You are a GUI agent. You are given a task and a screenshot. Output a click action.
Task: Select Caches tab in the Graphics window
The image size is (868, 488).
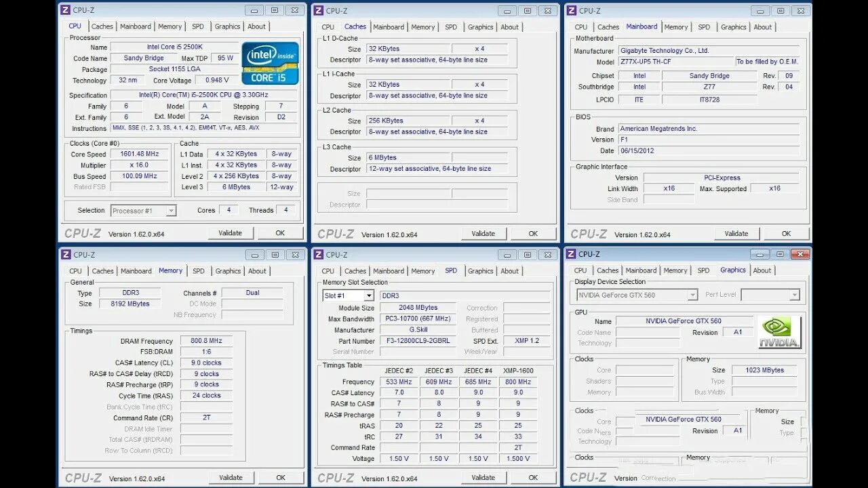(608, 270)
